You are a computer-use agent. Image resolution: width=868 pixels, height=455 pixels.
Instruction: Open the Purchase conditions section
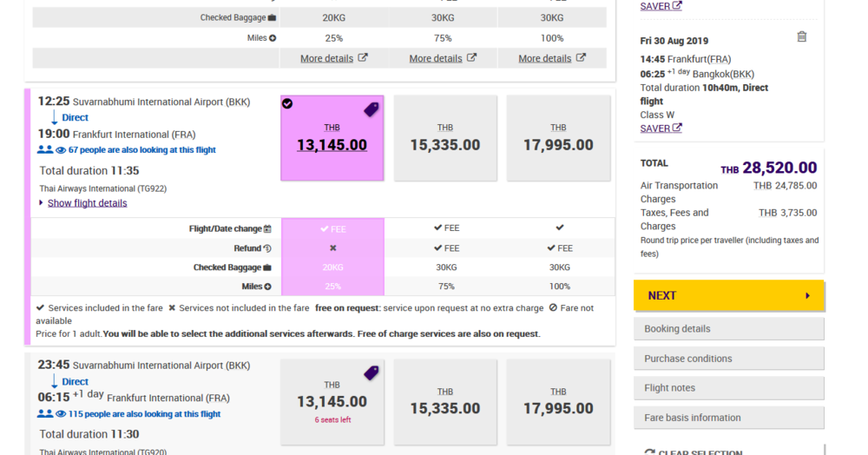[728, 359]
